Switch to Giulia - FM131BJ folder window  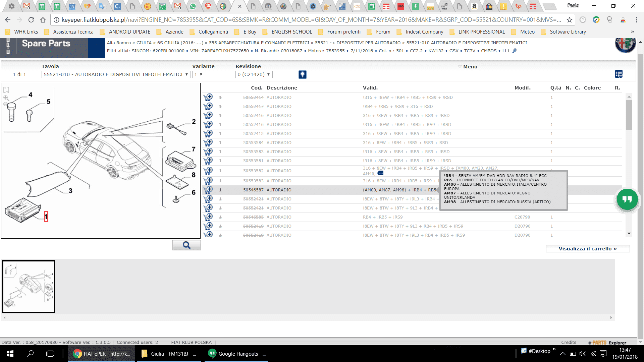[168, 354]
